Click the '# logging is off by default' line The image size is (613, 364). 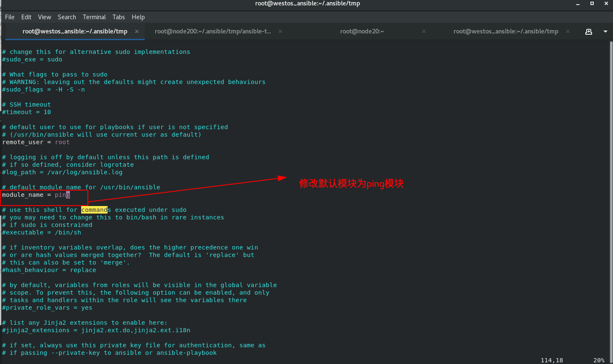105,157
